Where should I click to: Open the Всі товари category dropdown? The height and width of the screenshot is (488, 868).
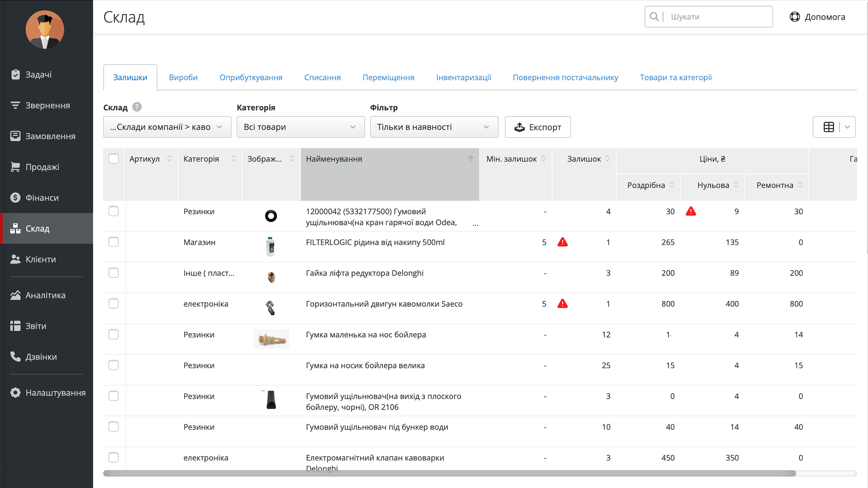(301, 127)
